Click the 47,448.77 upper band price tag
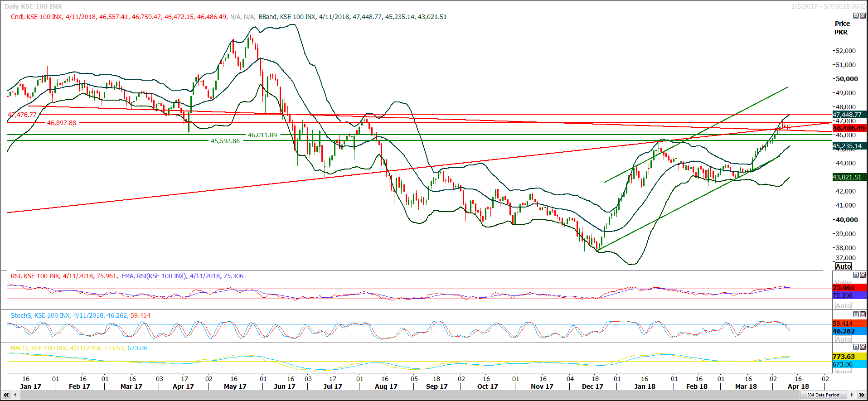 pos(849,115)
